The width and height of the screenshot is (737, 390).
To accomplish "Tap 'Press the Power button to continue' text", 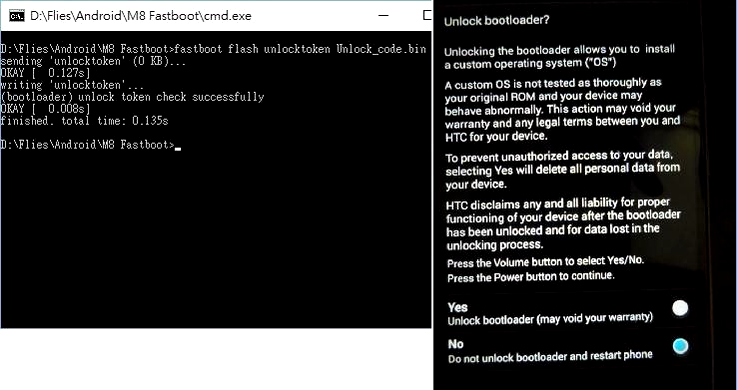I will (x=531, y=277).
